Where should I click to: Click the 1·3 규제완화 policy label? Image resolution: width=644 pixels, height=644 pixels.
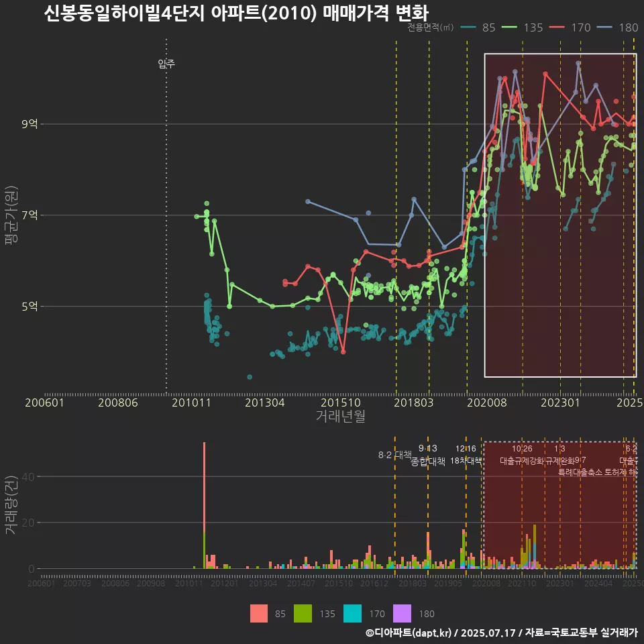[x=559, y=455]
